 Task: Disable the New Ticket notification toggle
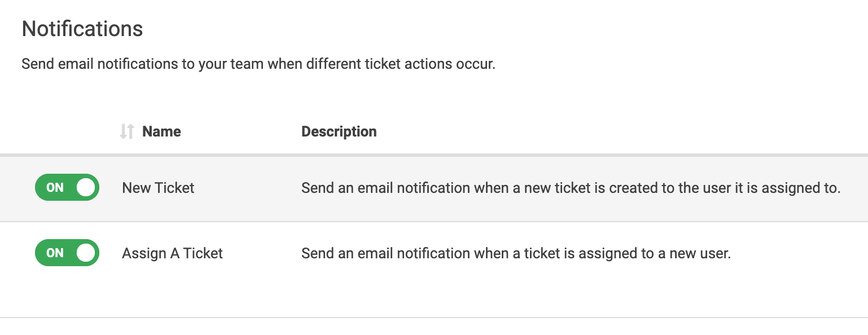67,188
